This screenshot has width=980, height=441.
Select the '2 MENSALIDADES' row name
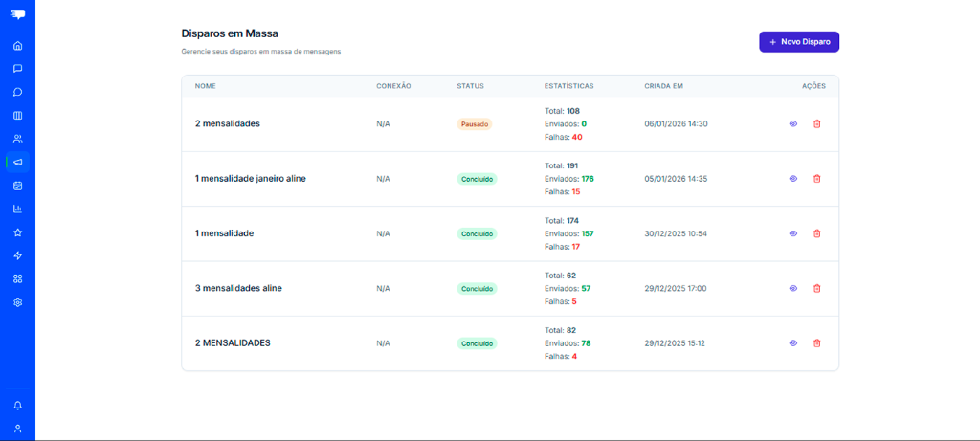tap(233, 342)
